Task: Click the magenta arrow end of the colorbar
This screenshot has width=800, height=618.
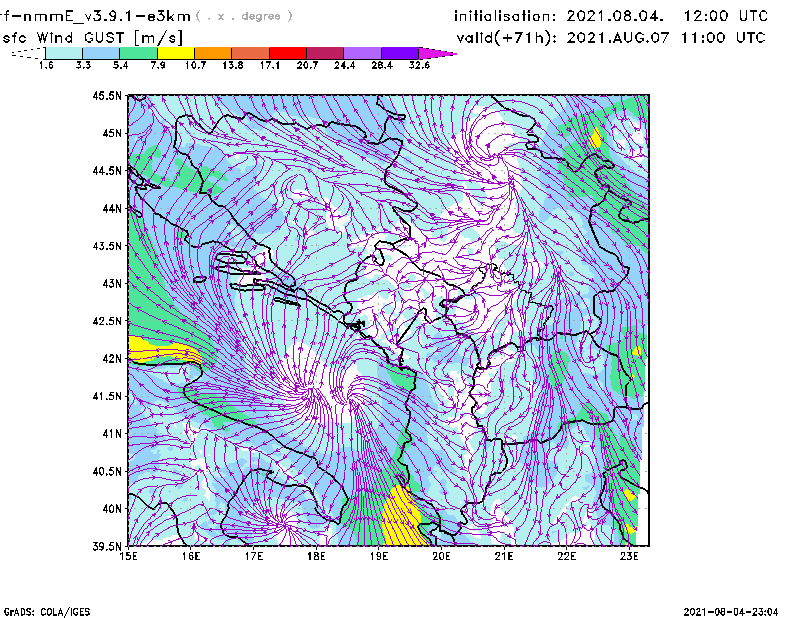Action: tap(437, 53)
